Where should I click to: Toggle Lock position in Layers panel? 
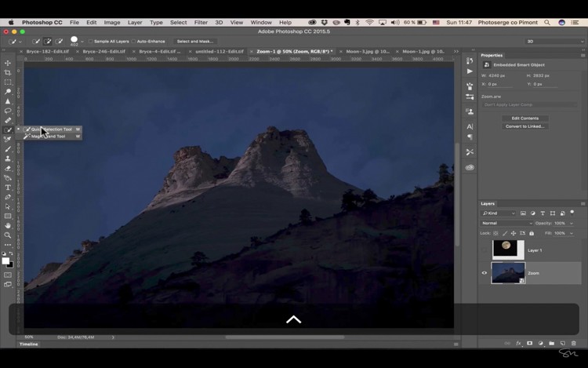(514, 233)
